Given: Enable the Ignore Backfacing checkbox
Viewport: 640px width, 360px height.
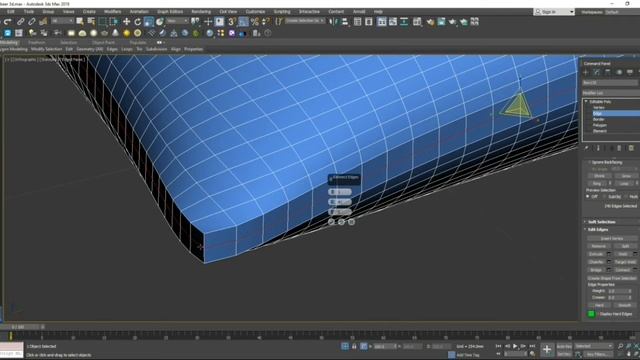Looking at the screenshot, I should click(589, 162).
